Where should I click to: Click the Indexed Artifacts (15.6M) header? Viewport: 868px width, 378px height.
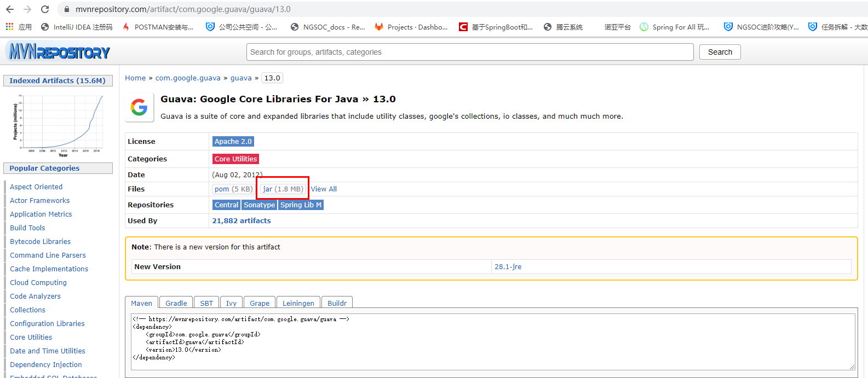point(58,80)
